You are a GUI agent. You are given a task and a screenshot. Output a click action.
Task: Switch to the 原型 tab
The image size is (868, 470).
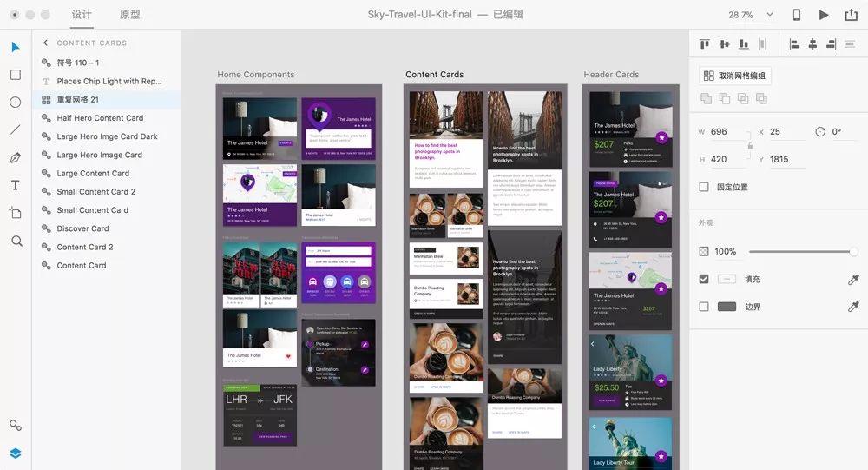coord(129,15)
